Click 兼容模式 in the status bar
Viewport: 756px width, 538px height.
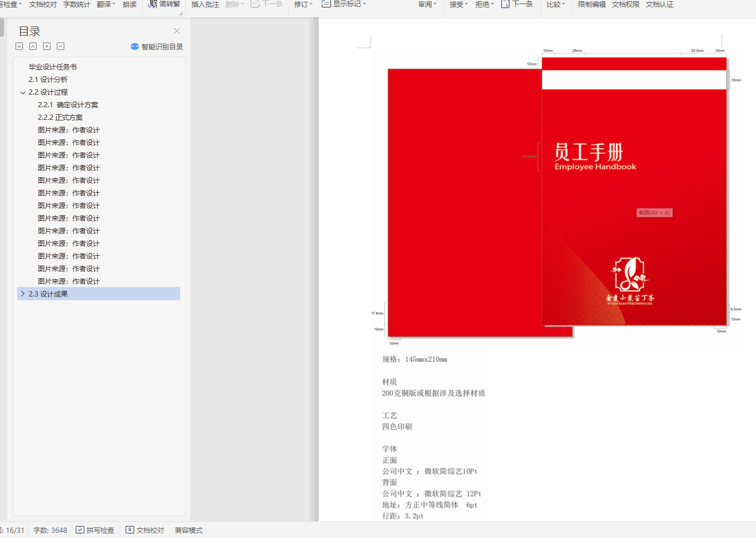coord(189,530)
